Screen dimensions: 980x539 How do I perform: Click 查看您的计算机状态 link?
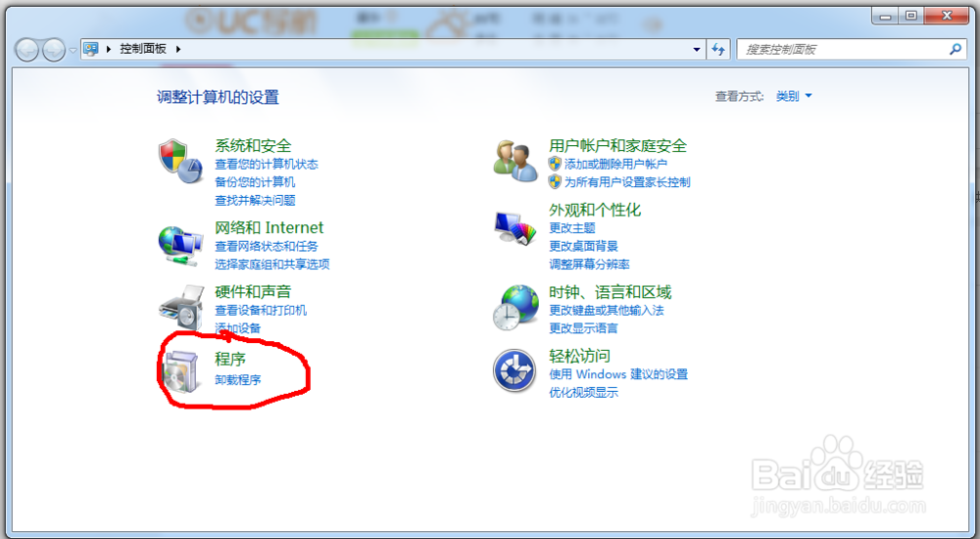pos(267,165)
